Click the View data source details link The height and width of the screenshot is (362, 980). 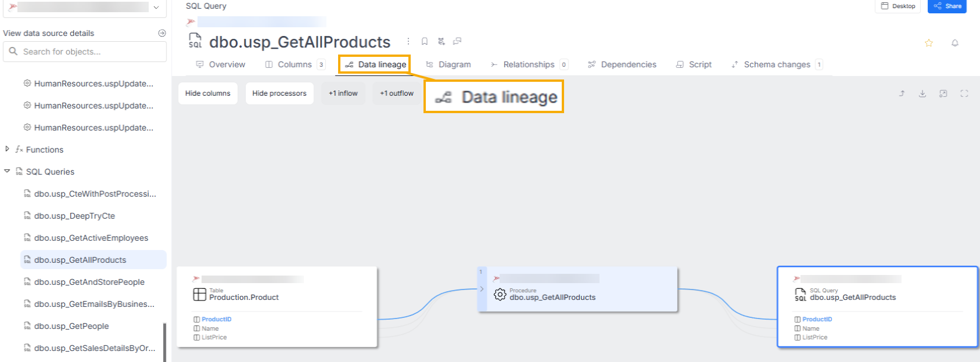tap(48, 33)
